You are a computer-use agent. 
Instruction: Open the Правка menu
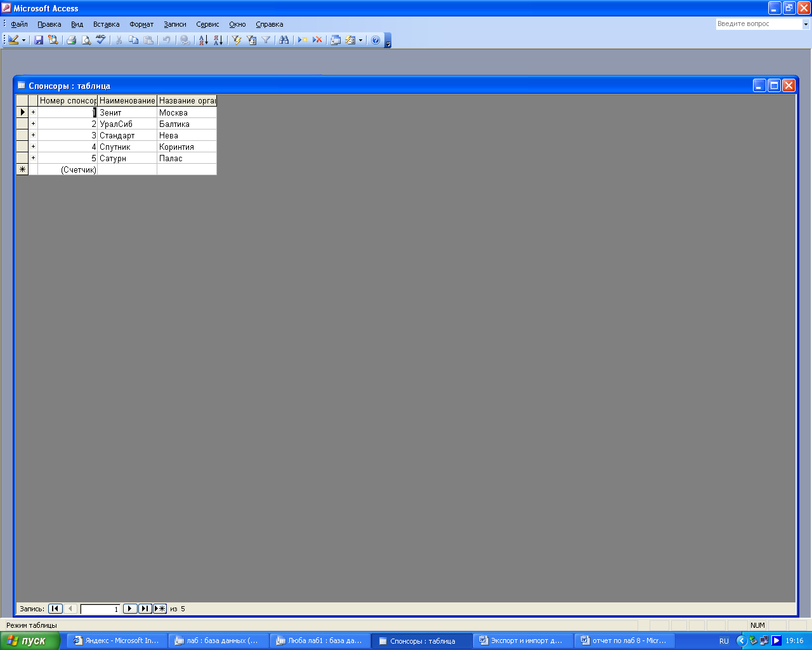(x=49, y=24)
